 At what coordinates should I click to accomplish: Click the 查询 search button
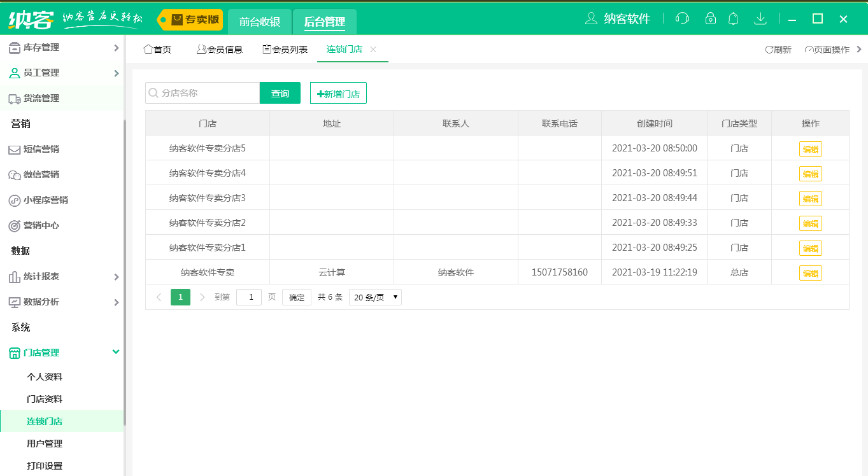280,92
